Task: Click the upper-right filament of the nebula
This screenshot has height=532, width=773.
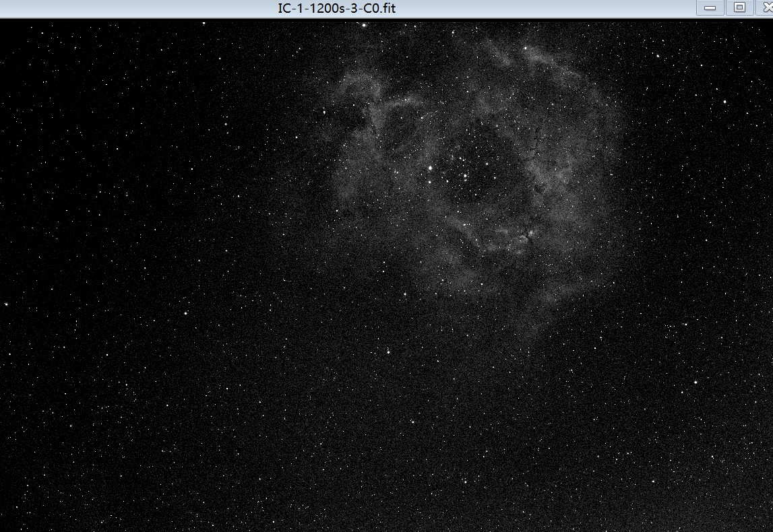Action: click(539, 57)
